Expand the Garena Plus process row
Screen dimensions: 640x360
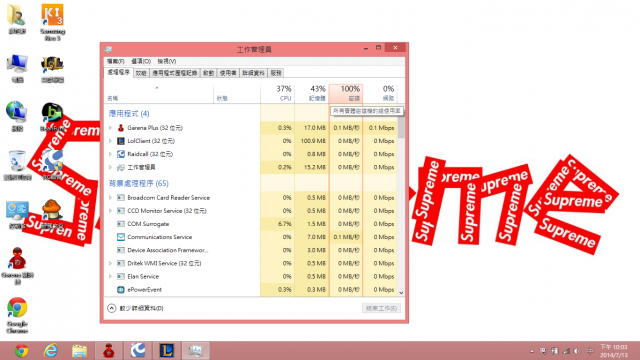[x=110, y=128]
